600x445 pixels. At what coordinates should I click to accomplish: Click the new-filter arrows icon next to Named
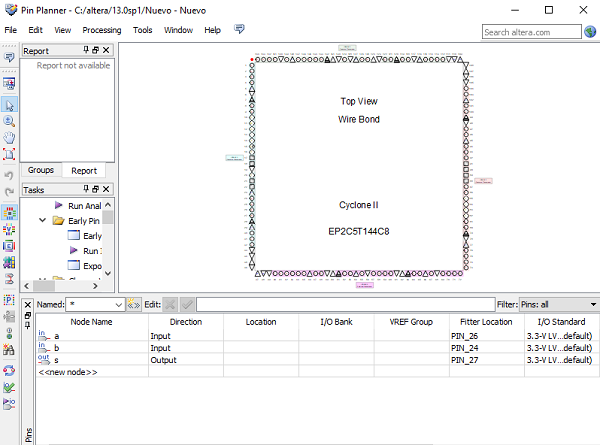(x=134, y=305)
